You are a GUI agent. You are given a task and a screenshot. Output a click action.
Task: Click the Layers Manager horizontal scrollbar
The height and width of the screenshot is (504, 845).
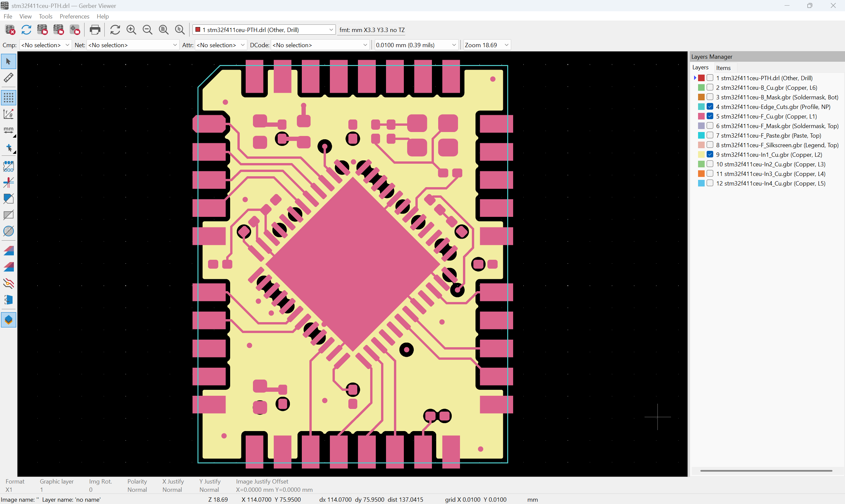point(766,471)
